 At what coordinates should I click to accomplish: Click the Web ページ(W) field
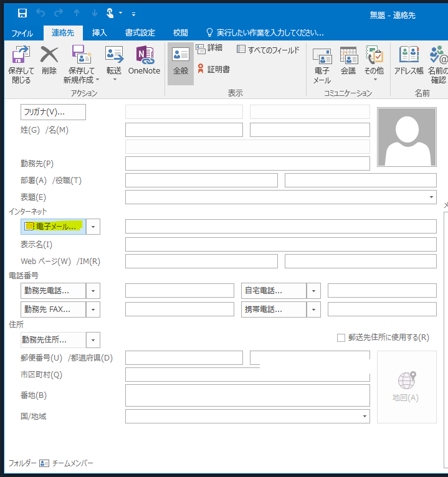[x=201, y=262]
